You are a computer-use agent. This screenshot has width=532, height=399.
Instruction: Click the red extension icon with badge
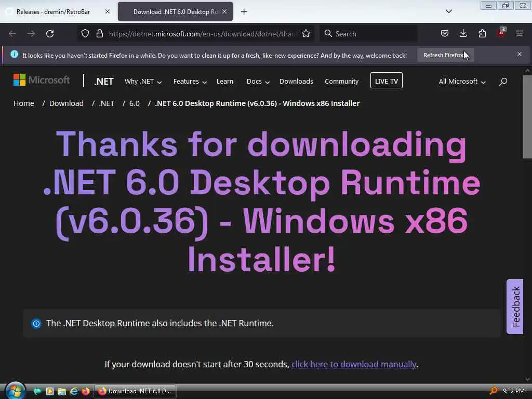(501, 33)
